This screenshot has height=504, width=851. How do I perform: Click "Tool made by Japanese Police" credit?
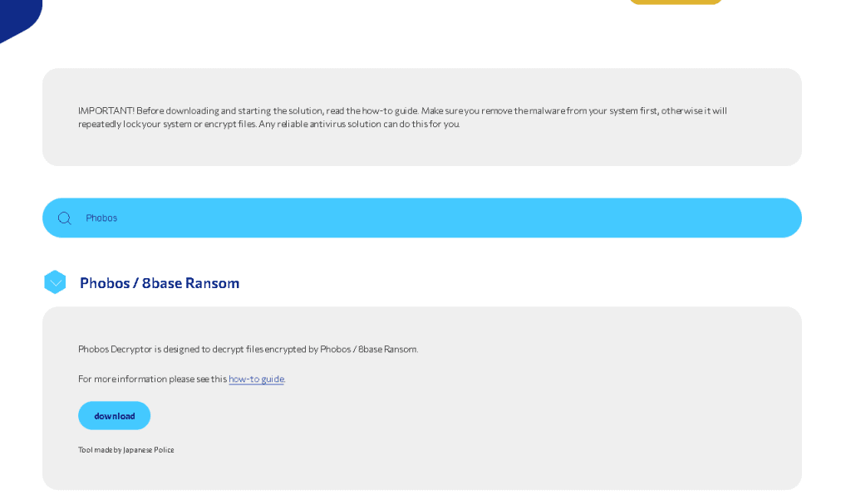tap(126, 450)
